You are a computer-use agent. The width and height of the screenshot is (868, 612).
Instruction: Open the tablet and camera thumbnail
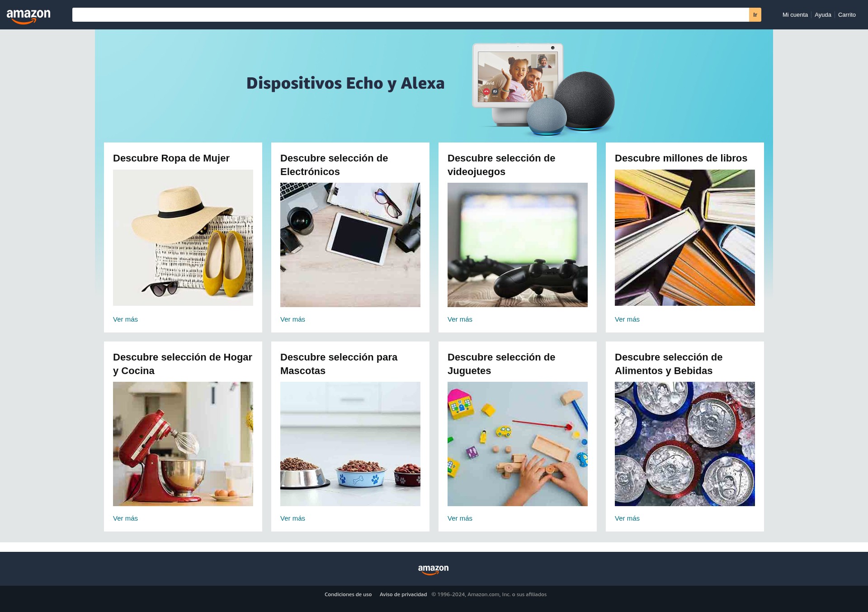pos(350,245)
